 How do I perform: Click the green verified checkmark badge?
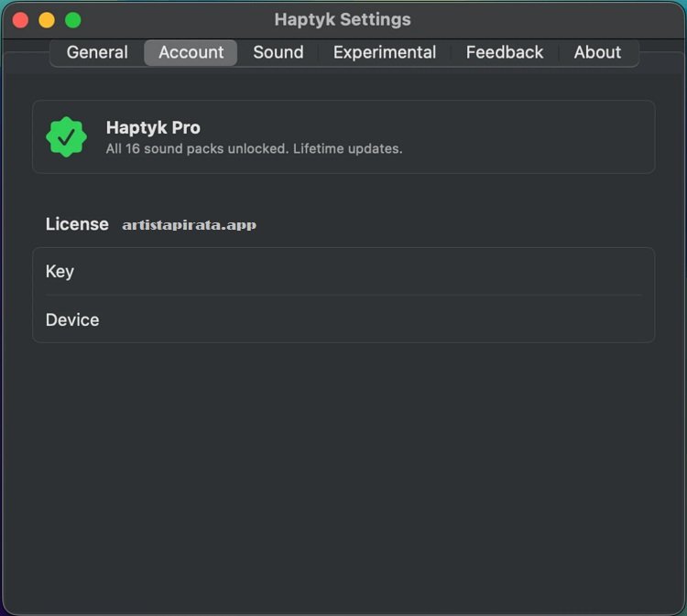point(66,136)
